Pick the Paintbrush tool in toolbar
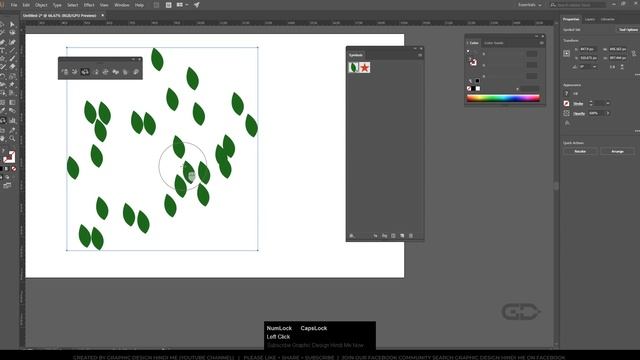The height and width of the screenshot is (360, 640). 12,59
